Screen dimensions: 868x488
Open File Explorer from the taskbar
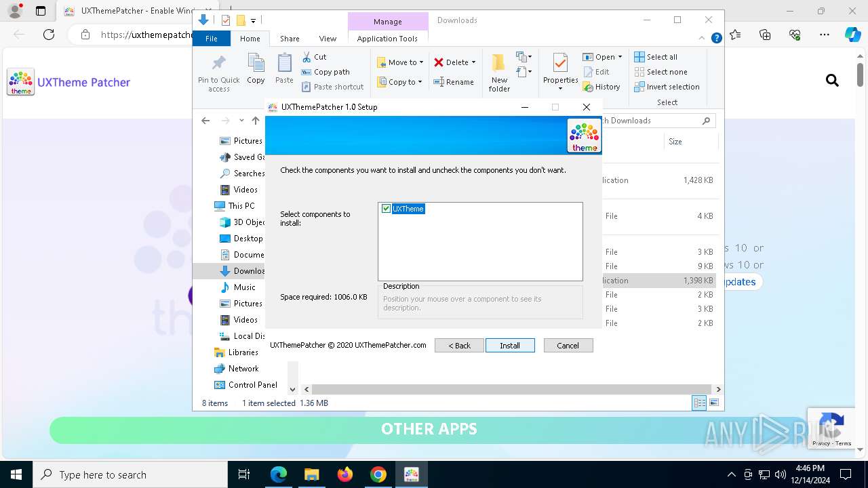pos(311,474)
